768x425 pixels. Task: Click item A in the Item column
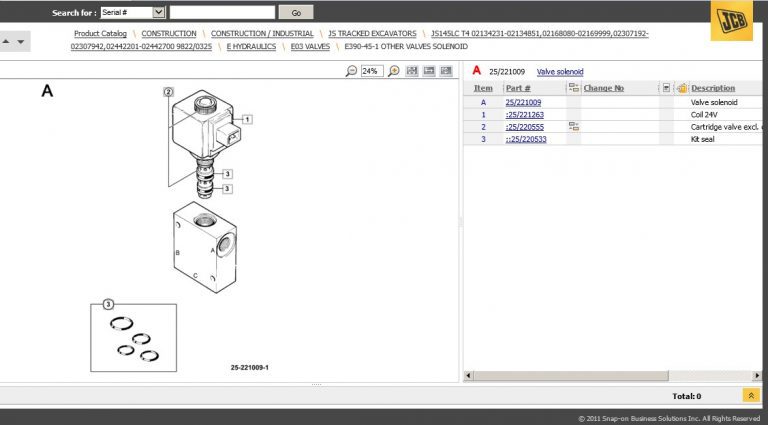coord(483,102)
